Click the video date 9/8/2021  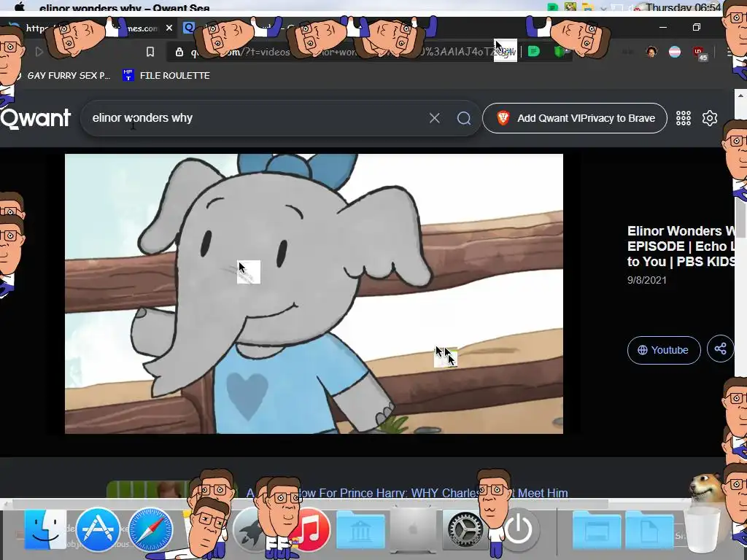[646, 280]
